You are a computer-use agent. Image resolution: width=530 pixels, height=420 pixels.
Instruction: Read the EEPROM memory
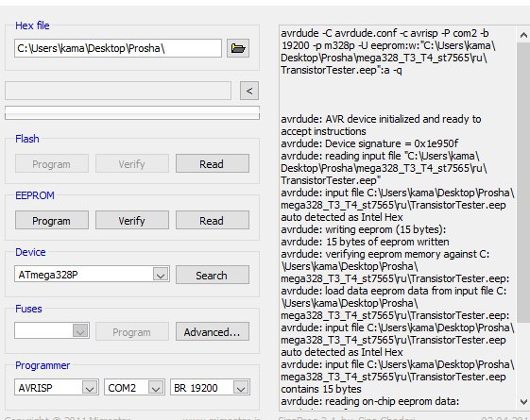213,221
